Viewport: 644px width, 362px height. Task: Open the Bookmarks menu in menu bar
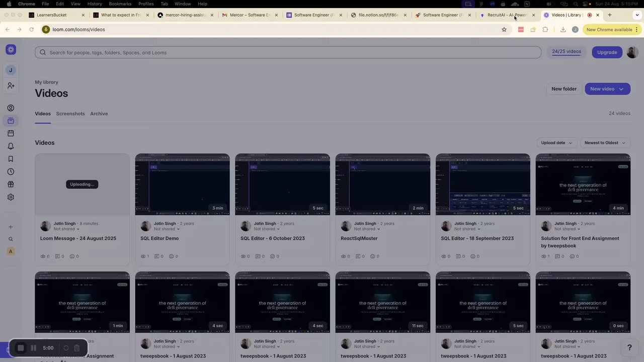coord(120,4)
